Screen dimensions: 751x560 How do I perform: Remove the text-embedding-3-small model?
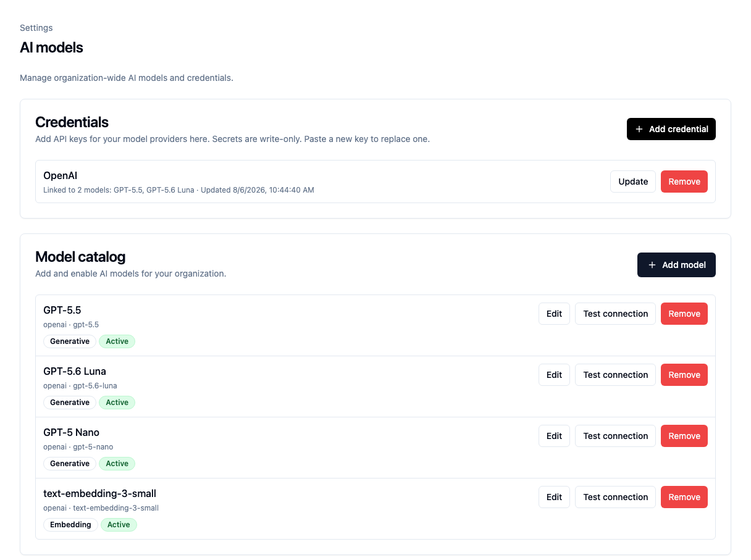[684, 497]
